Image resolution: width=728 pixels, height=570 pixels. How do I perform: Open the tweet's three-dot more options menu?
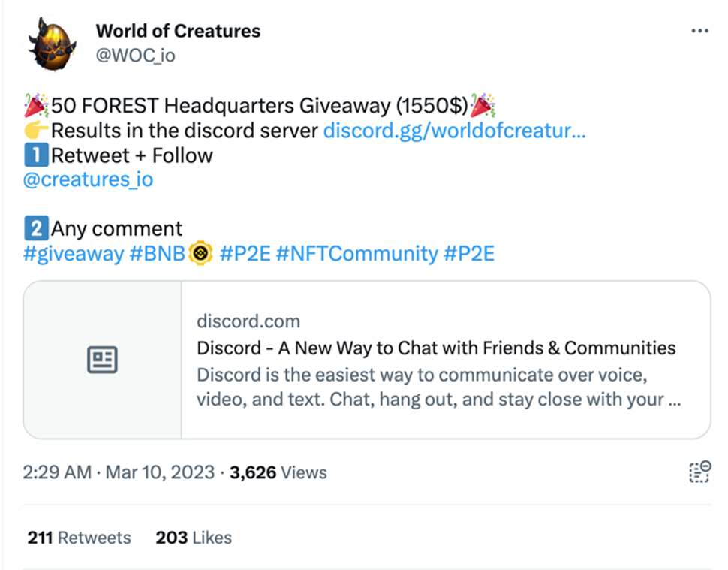pyautogui.click(x=699, y=32)
